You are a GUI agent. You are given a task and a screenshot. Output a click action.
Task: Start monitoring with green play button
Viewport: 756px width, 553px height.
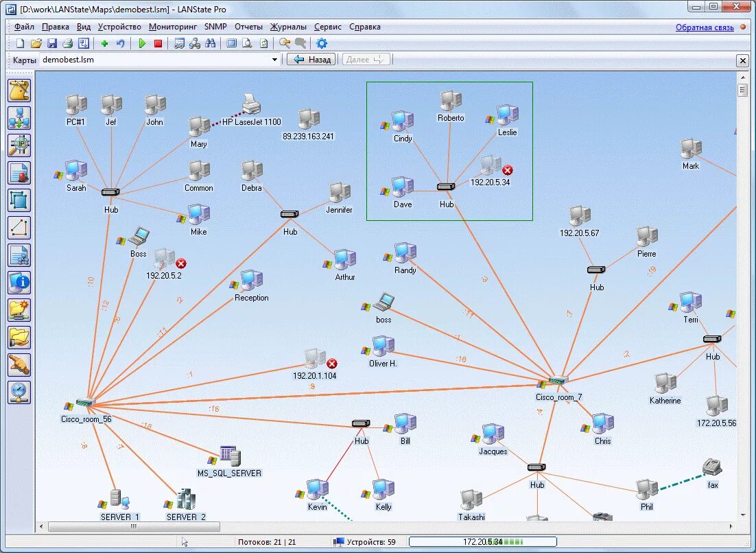coord(142,43)
